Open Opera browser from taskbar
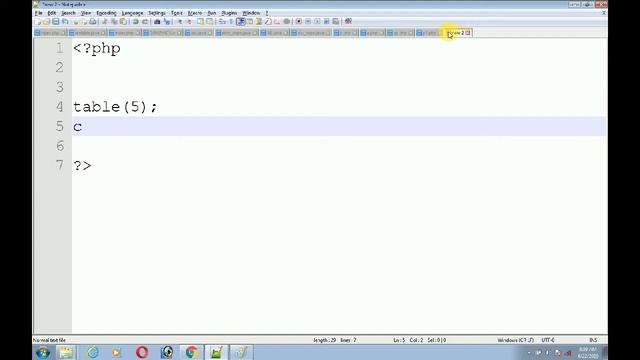The image size is (640, 360). click(142, 352)
